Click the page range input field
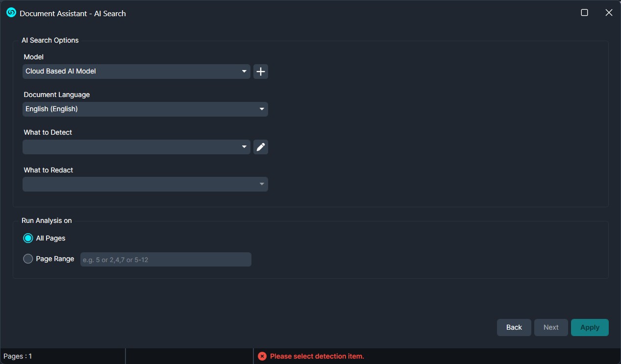Image resolution: width=621 pixels, height=364 pixels. pyautogui.click(x=166, y=260)
